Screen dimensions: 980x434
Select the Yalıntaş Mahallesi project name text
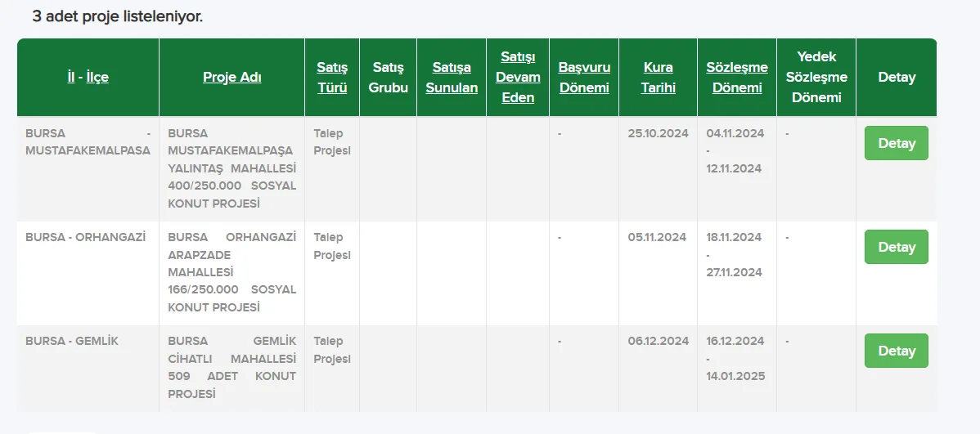(232, 168)
